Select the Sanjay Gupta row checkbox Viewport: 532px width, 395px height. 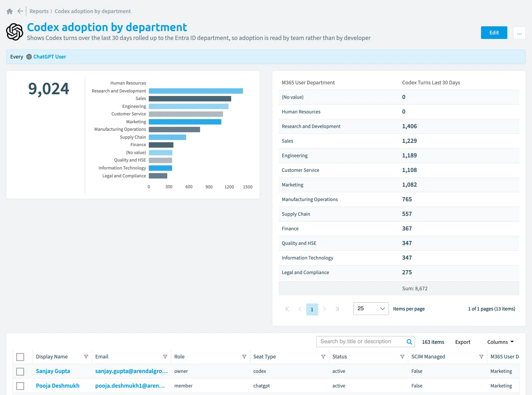coord(20,371)
